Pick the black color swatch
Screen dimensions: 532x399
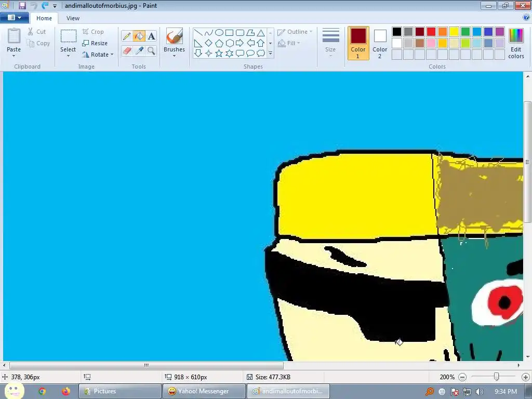[397, 32]
